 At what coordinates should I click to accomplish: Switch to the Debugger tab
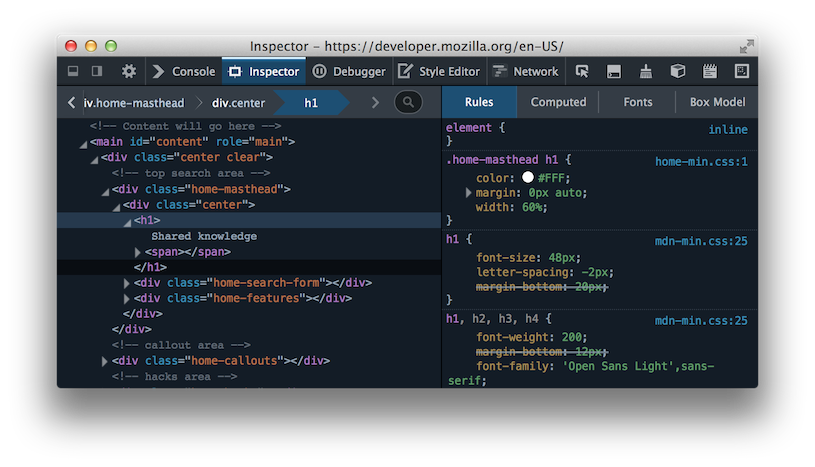tap(349, 71)
